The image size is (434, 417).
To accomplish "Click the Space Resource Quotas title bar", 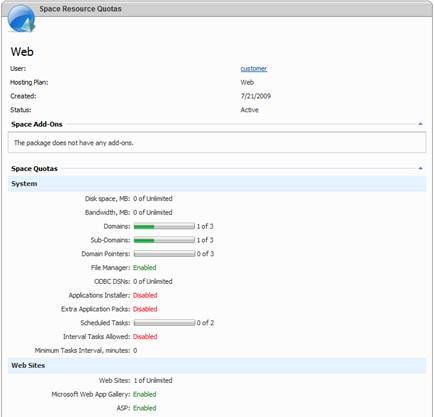I will 217,9.
